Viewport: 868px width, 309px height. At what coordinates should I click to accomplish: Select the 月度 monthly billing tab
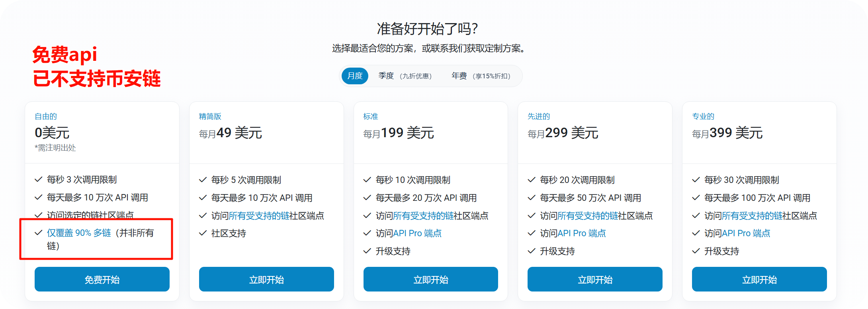click(355, 76)
